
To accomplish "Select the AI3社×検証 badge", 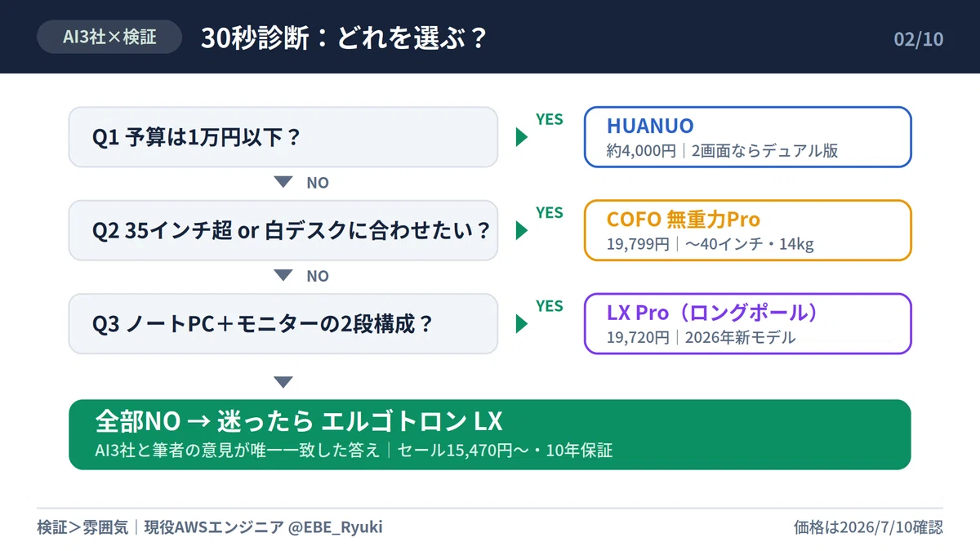I will [109, 37].
